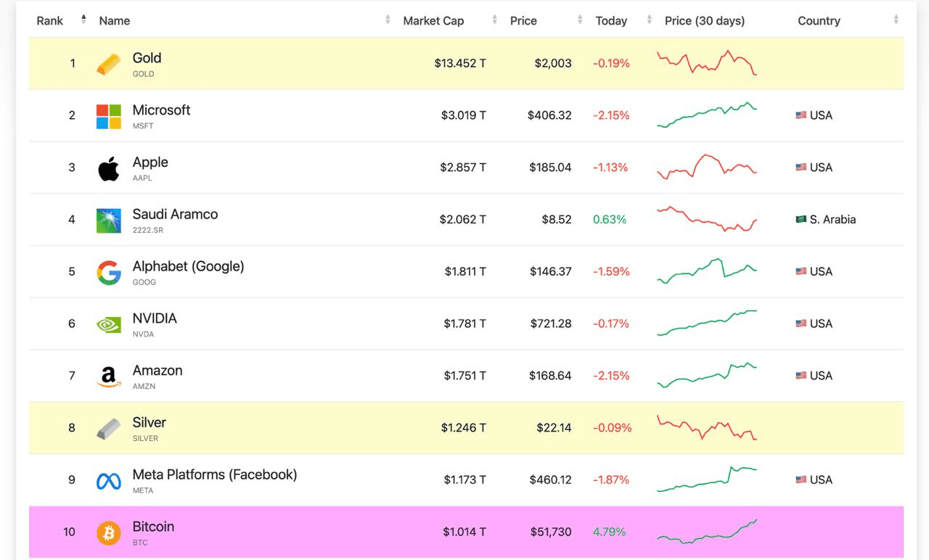Viewport: 929px width, 560px height.
Task: Click the USA flag in Alphabet row
Action: point(801,272)
